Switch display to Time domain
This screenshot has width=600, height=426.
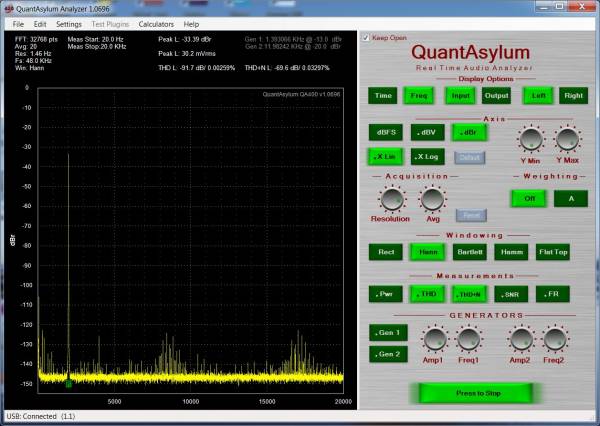pos(383,96)
